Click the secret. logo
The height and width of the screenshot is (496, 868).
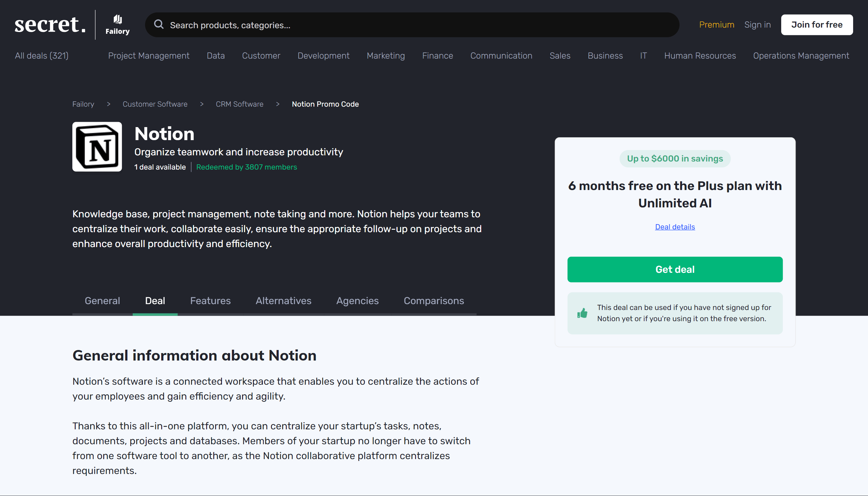pos(50,24)
